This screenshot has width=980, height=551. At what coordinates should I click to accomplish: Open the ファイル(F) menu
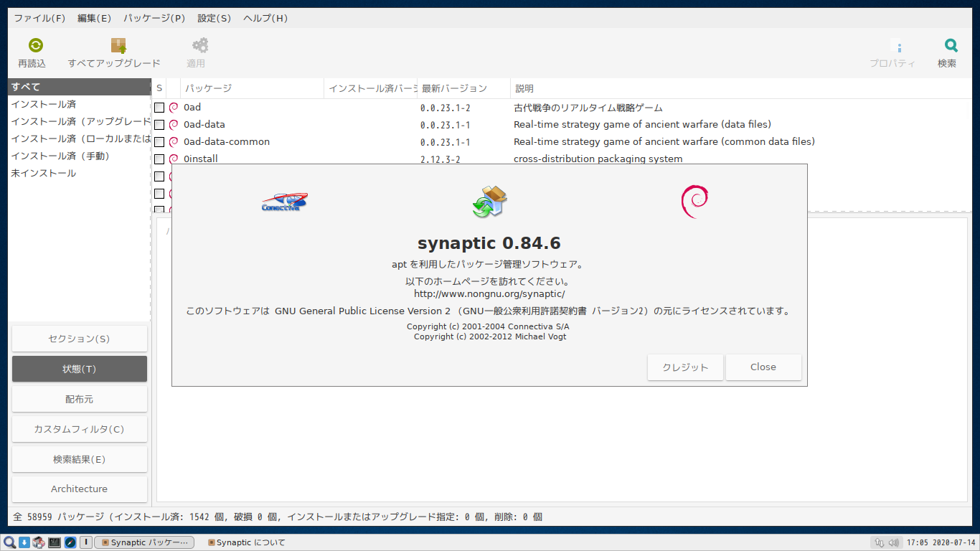39,18
